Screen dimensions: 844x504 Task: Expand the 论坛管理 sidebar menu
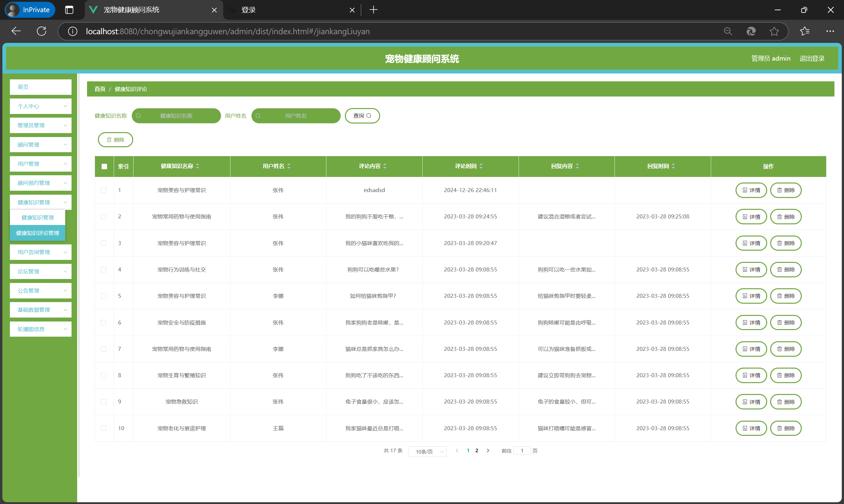point(41,271)
